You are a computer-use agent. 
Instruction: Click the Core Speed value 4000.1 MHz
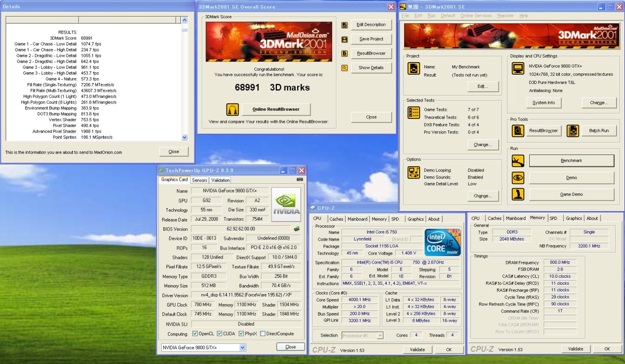click(360, 300)
